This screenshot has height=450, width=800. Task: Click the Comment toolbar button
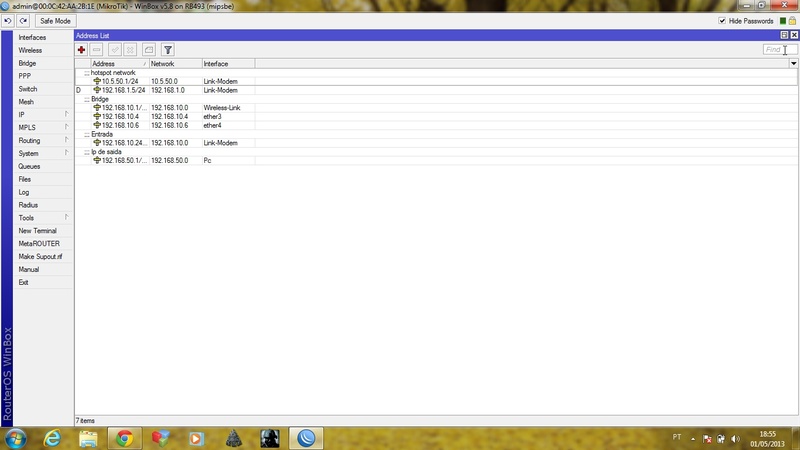point(148,49)
